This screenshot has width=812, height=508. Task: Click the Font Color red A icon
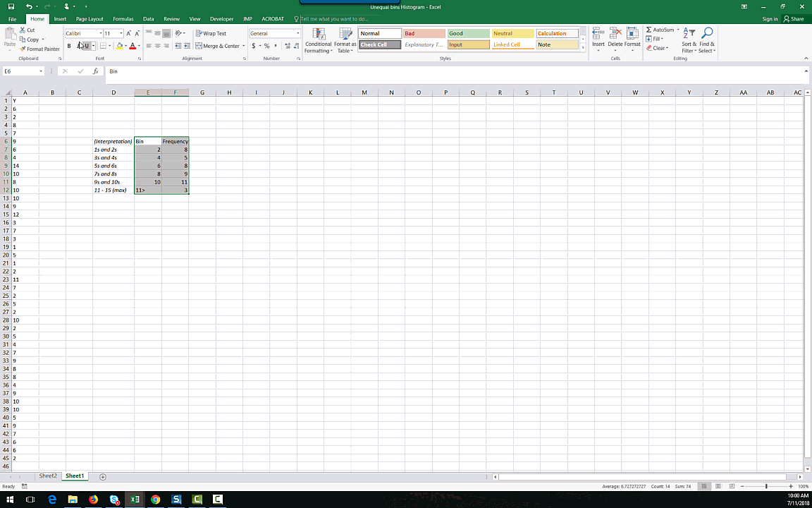pos(132,46)
